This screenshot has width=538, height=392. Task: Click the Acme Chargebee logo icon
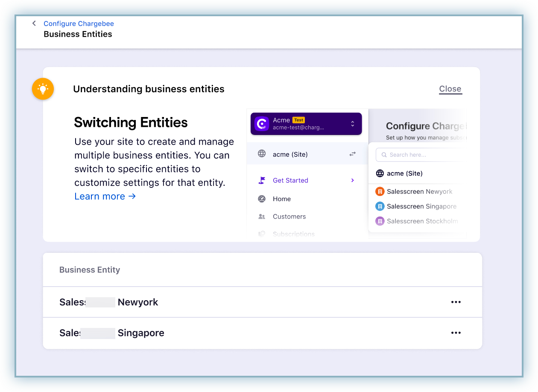[x=262, y=124]
